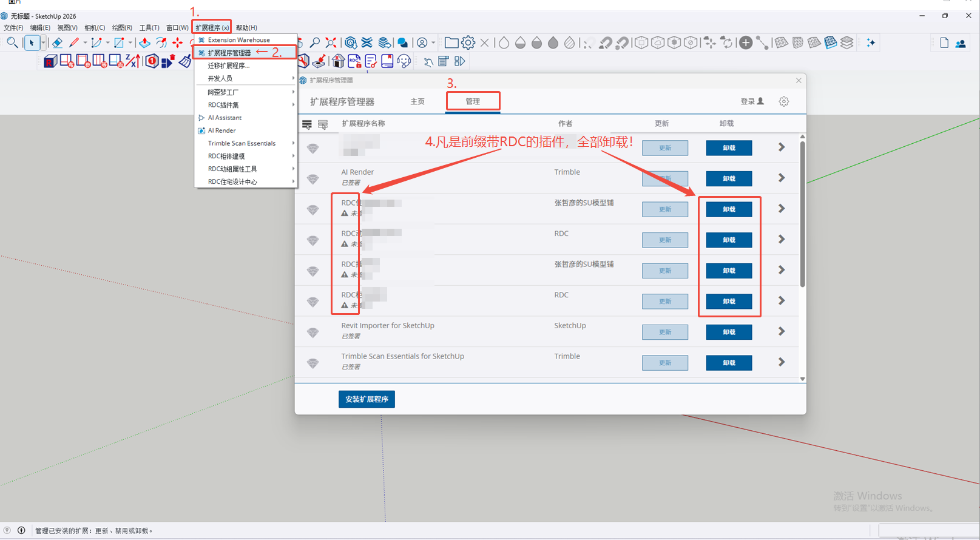Choose 扩展程序管理器 menu entry
Viewport: 980px width, 540px height.
[245, 53]
